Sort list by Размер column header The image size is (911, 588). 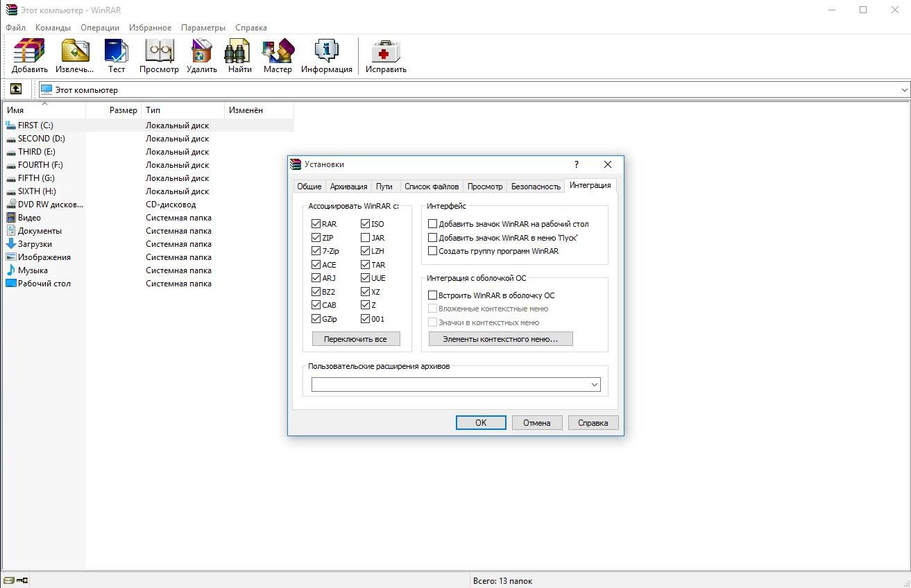pyautogui.click(x=114, y=110)
